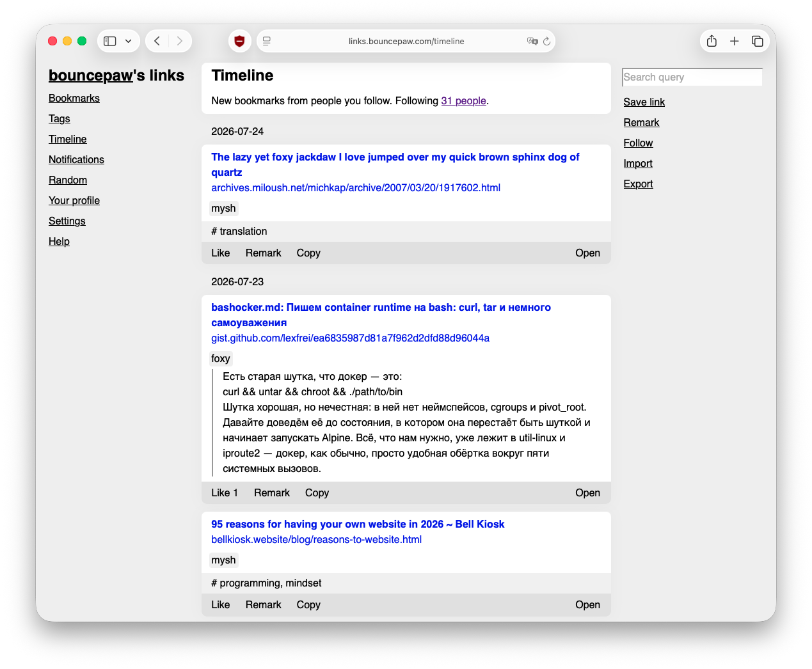Click Import in the right sidebar

(x=638, y=163)
